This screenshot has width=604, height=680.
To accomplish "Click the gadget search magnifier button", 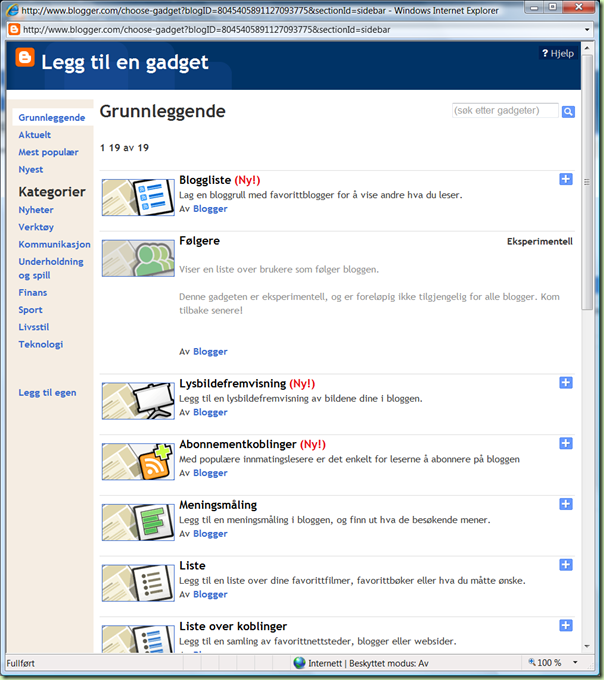I will point(568,111).
